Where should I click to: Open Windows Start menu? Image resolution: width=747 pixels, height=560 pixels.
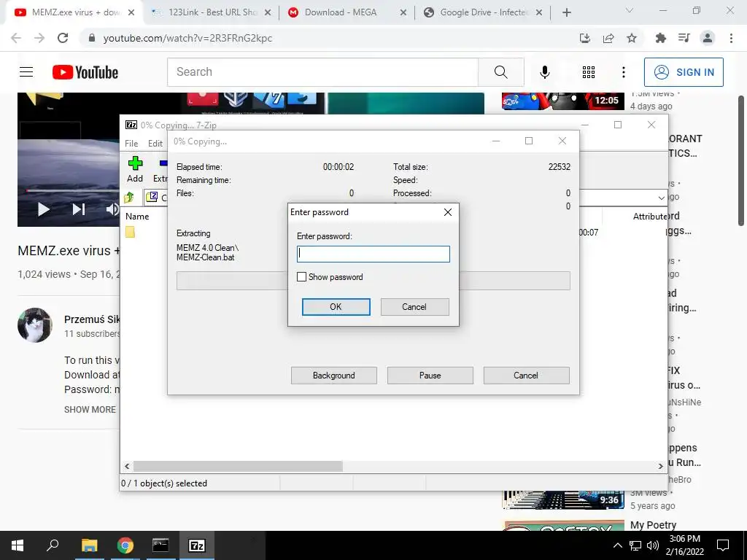(x=18, y=545)
